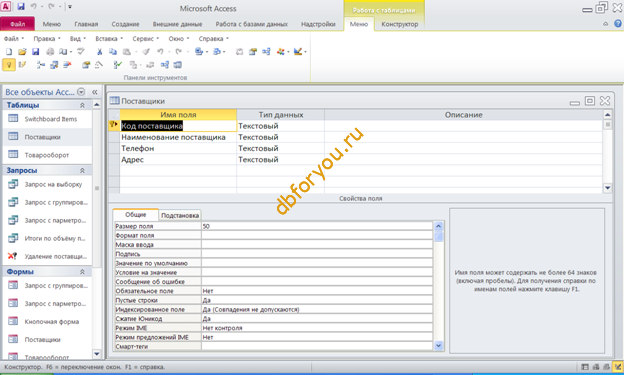The image size is (624, 375).
Task: Click the Design view icon in the status bar
Action: (x=618, y=367)
